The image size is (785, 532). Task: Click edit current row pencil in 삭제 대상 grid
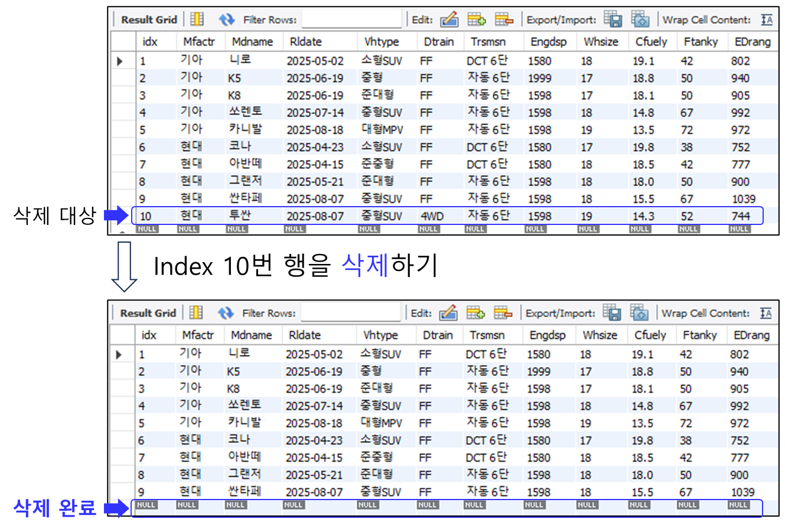click(449, 19)
